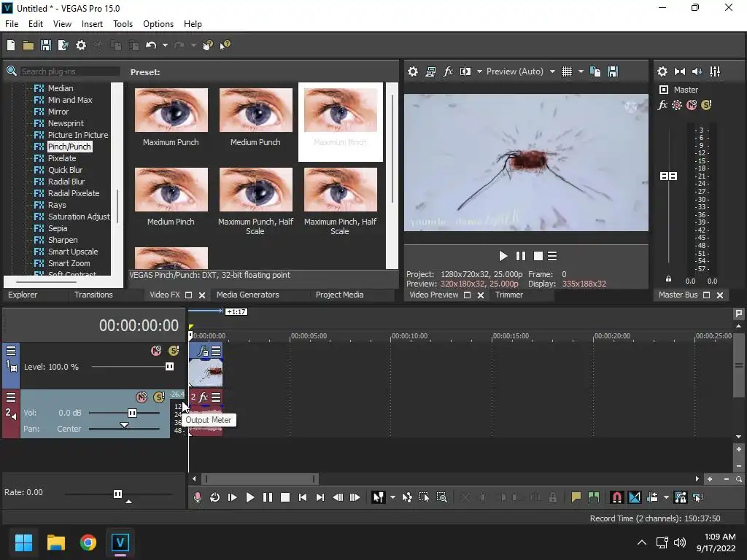747x560 pixels.
Task: Mute audio track 2
Action: coord(142,397)
